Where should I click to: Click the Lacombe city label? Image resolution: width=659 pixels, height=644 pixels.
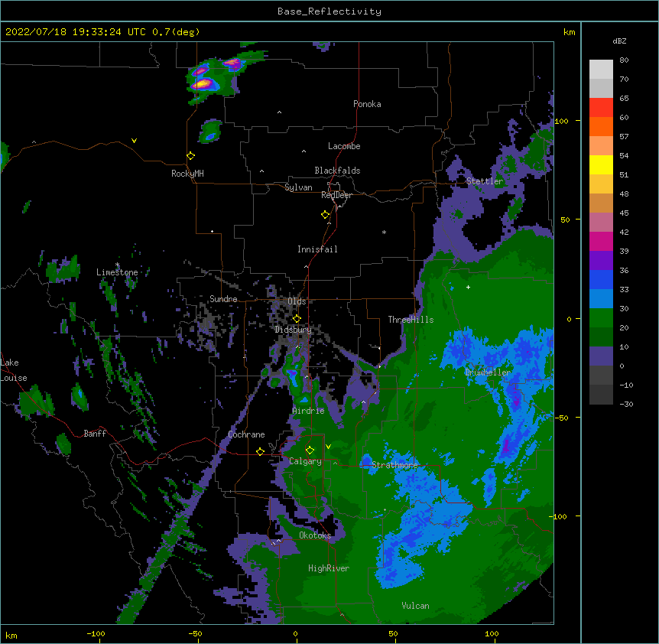[344, 146]
